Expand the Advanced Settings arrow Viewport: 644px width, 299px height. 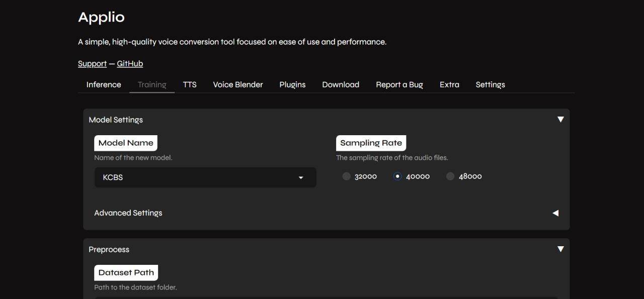click(555, 213)
